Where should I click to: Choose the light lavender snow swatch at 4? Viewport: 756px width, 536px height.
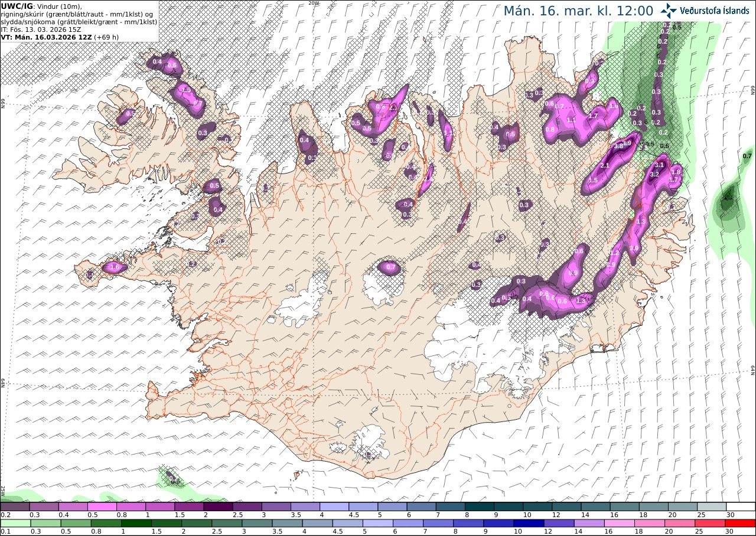tap(334, 506)
